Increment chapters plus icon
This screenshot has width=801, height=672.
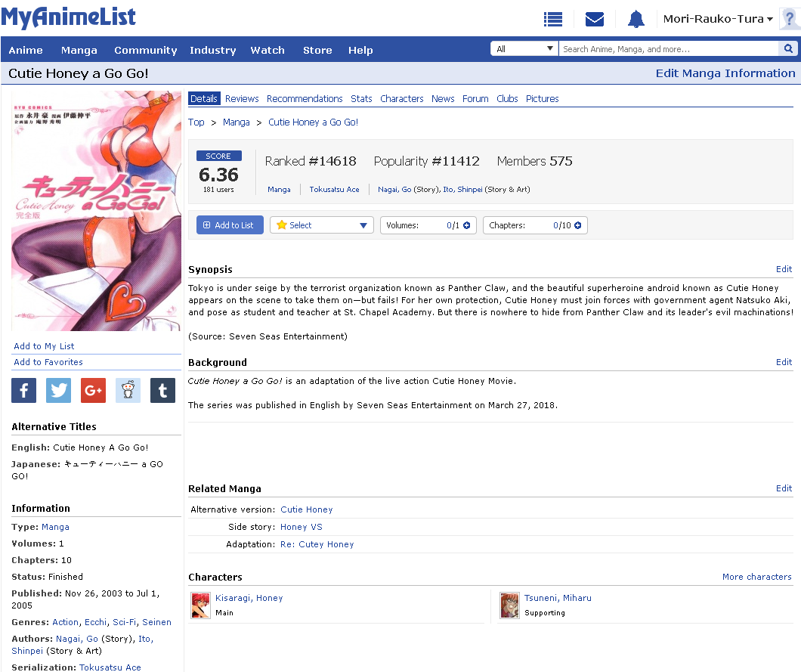click(578, 225)
